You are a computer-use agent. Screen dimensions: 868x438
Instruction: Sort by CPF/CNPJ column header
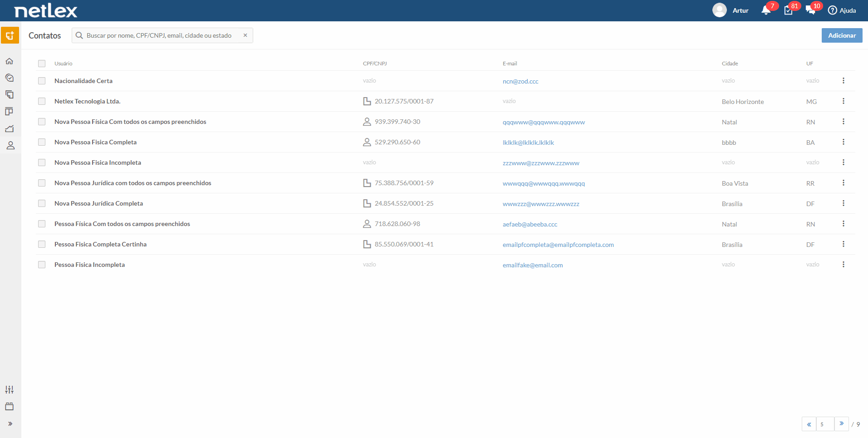point(375,64)
